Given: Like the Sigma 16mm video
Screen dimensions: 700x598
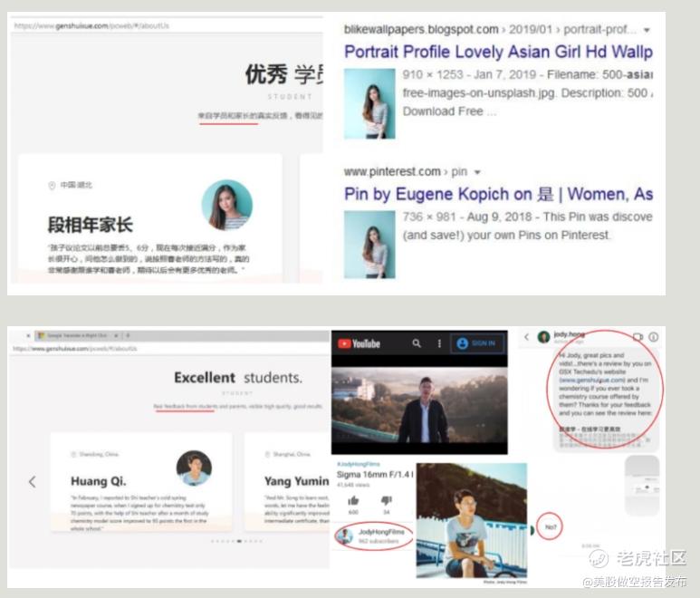Looking at the screenshot, I should click(353, 500).
